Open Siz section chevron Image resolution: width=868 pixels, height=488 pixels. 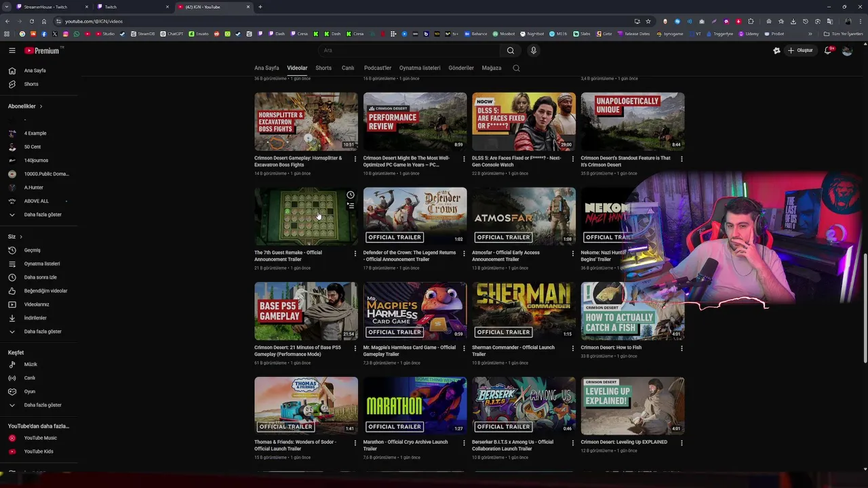click(x=21, y=237)
